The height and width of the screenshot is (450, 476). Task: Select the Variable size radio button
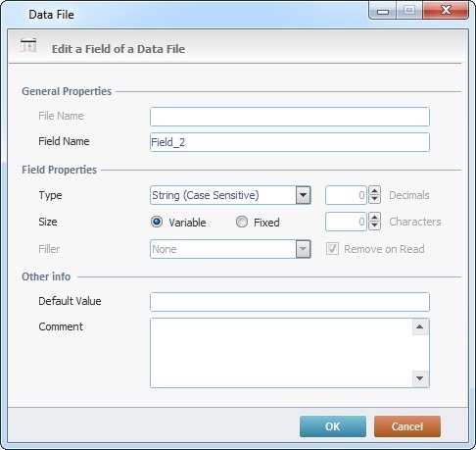[x=157, y=222]
